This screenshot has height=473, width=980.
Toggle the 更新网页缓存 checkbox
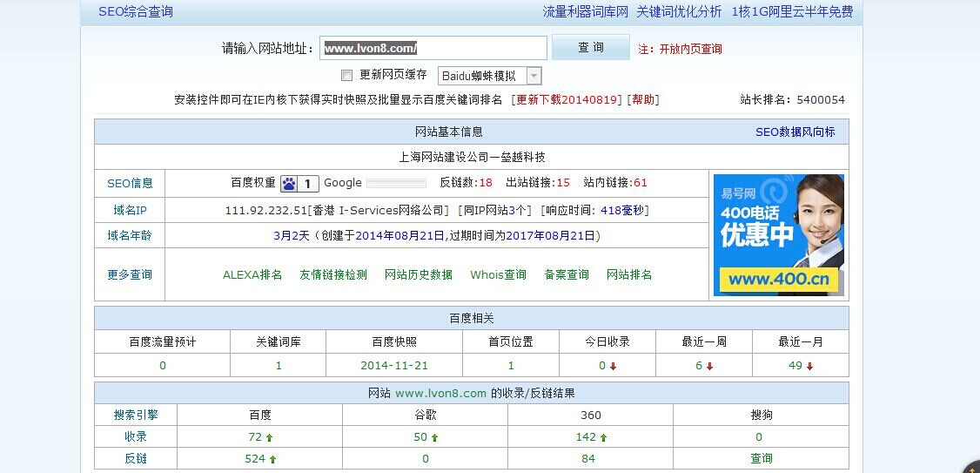tap(347, 76)
